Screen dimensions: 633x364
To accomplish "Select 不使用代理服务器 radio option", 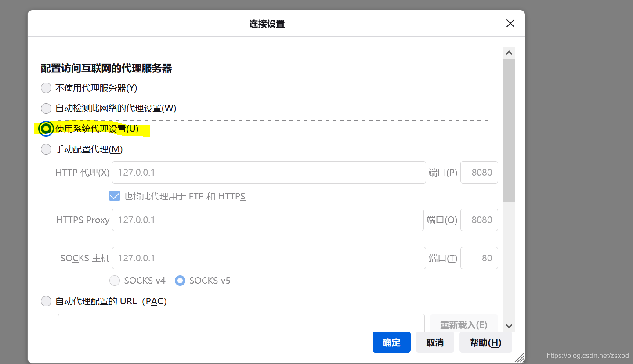I will (x=46, y=88).
